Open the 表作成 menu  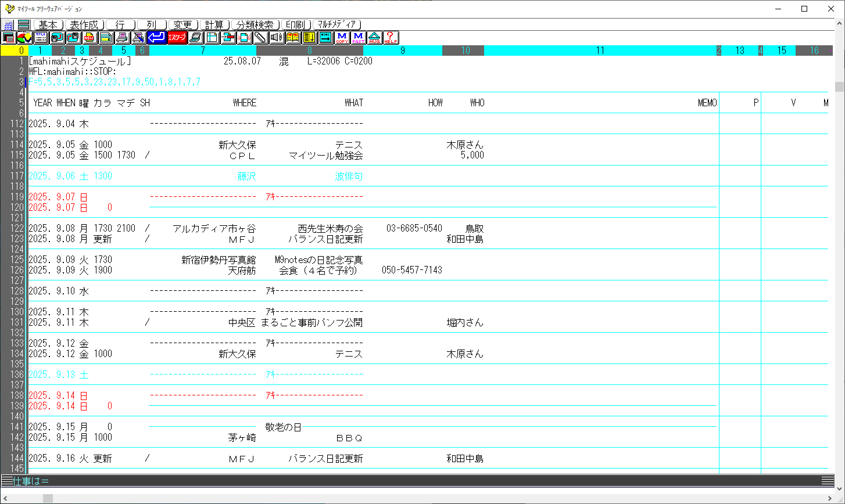pyautogui.click(x=84, y=25)
